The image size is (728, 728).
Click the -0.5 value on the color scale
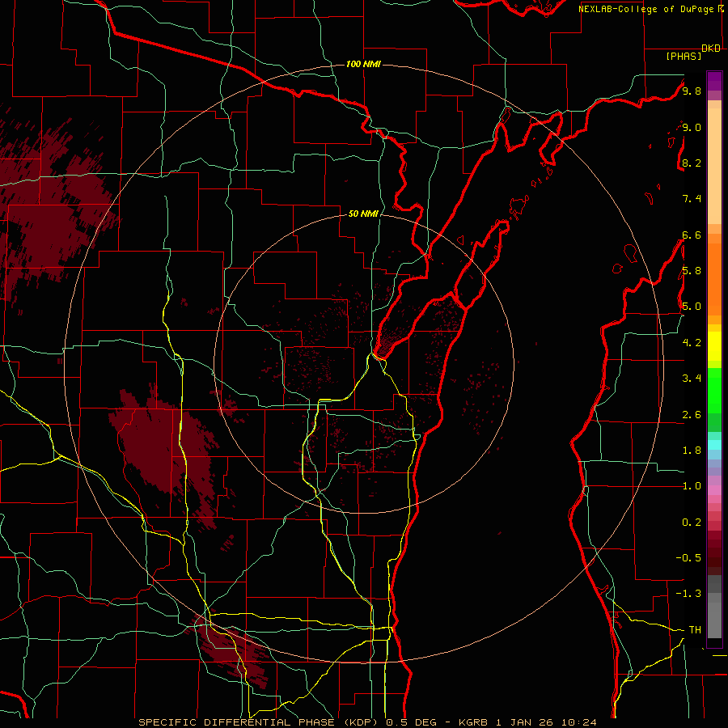689,558
